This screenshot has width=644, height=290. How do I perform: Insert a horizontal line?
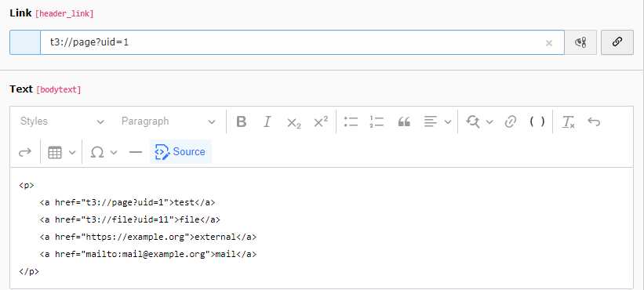pyautogui.click(x=136, y=152)
